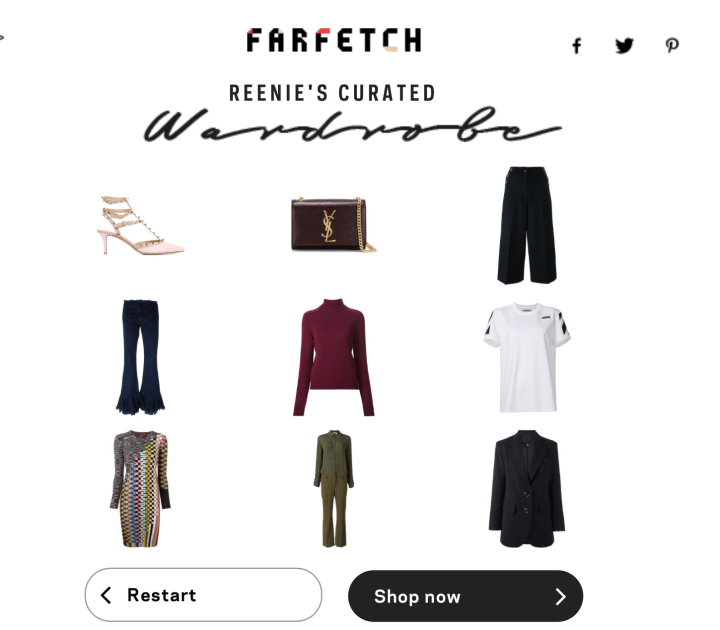Click the Farfetch logo
This screenshot has height=630, width=720.
tap(334, 40)
